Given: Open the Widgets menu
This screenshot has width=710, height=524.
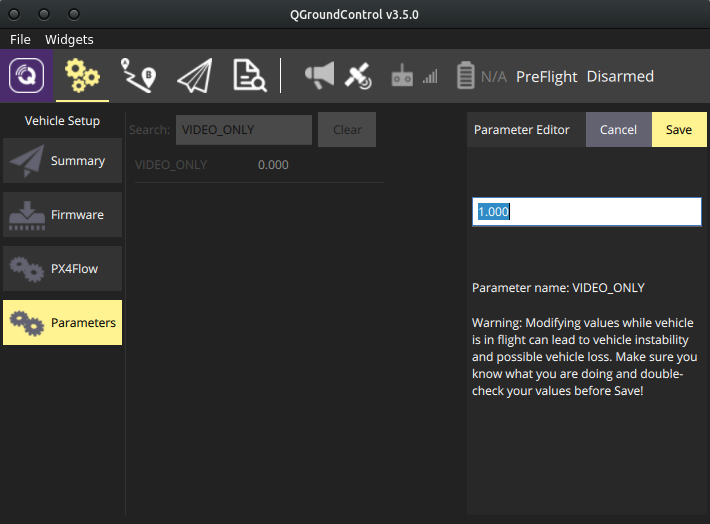Looking at the screenshot, I should pos(69,39).
